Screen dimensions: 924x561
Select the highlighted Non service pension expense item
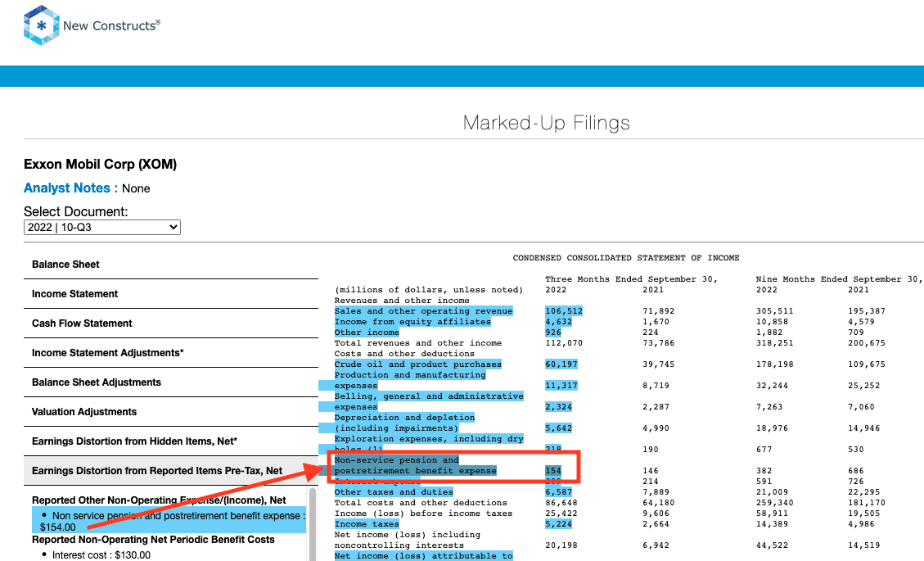tap(169, 521)
